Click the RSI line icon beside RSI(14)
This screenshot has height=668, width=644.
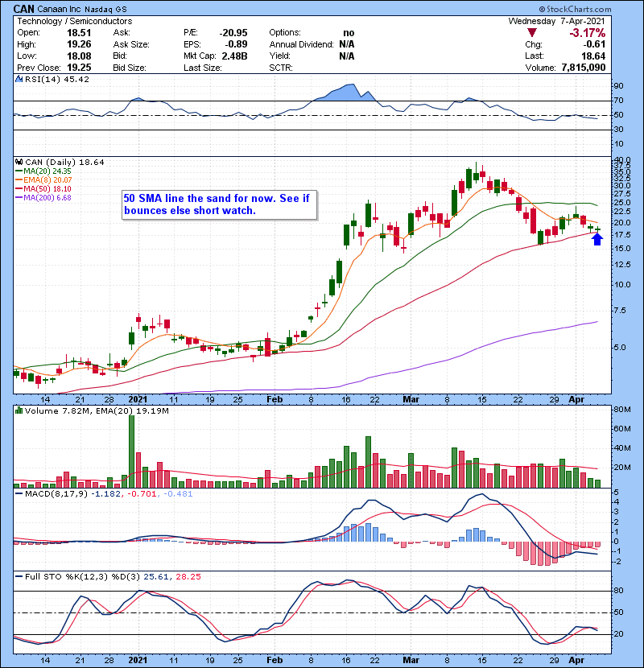point(19,79)
